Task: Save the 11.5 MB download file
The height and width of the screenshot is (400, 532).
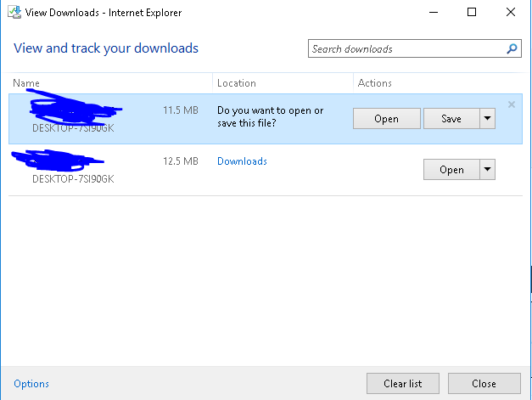Action: [451, 119]
